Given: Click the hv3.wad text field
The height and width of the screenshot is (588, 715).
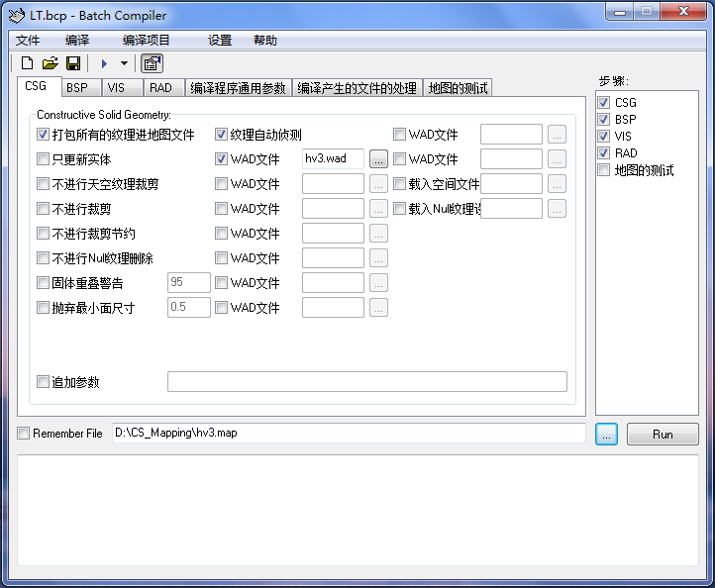Looking at the screenshot, I should 333,158.
